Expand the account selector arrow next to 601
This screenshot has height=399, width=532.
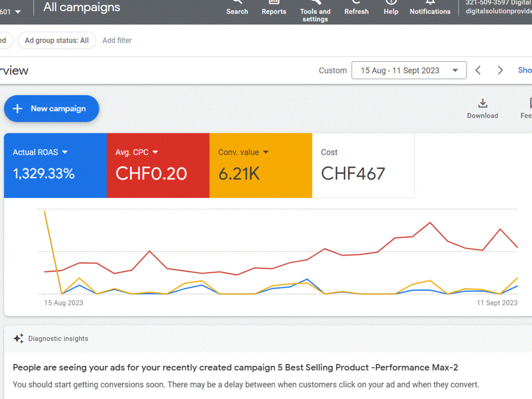18,12
